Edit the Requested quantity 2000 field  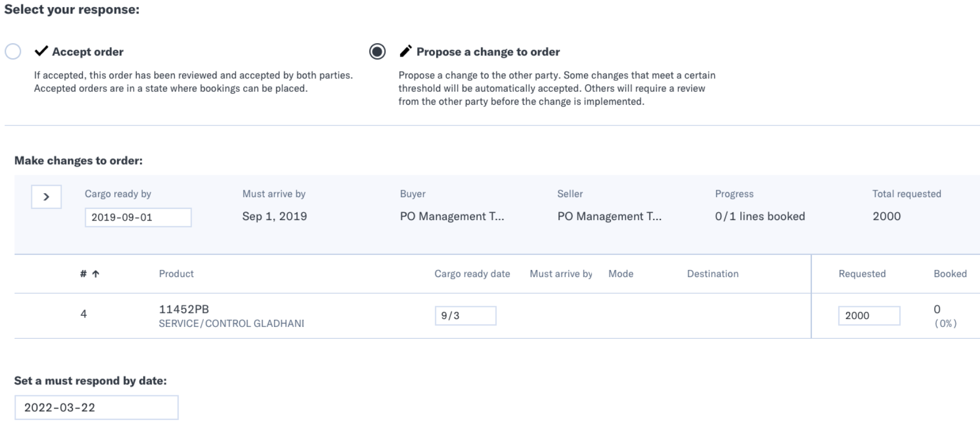pos(869,316)
